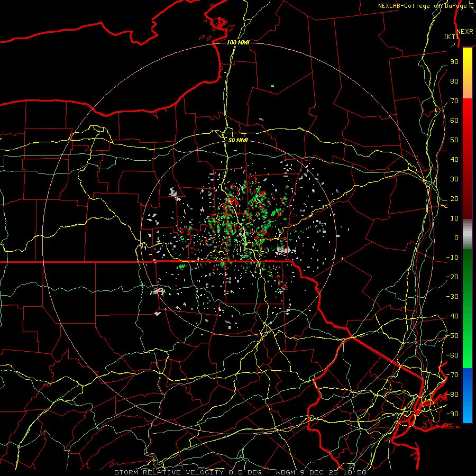The height and width of the screenshot is (476, 476).
Task: Click the NEXR label above the color scale
Action: click(465, 32)
